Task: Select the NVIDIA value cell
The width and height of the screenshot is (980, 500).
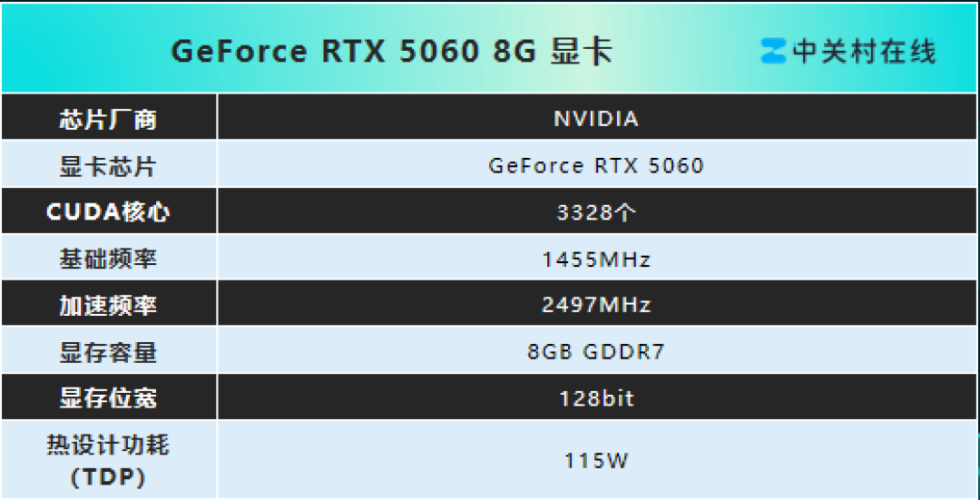Action: click(x=596, y=119)
